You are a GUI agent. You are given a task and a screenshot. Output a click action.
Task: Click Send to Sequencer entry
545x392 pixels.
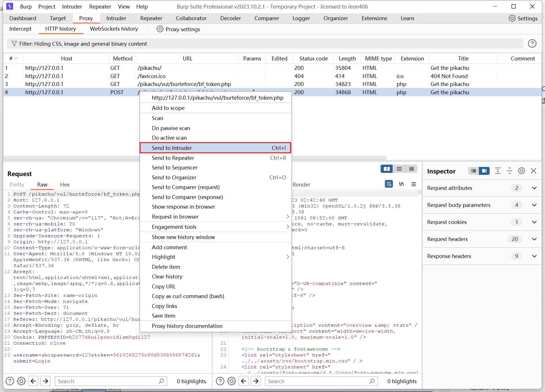coord(216,167)
